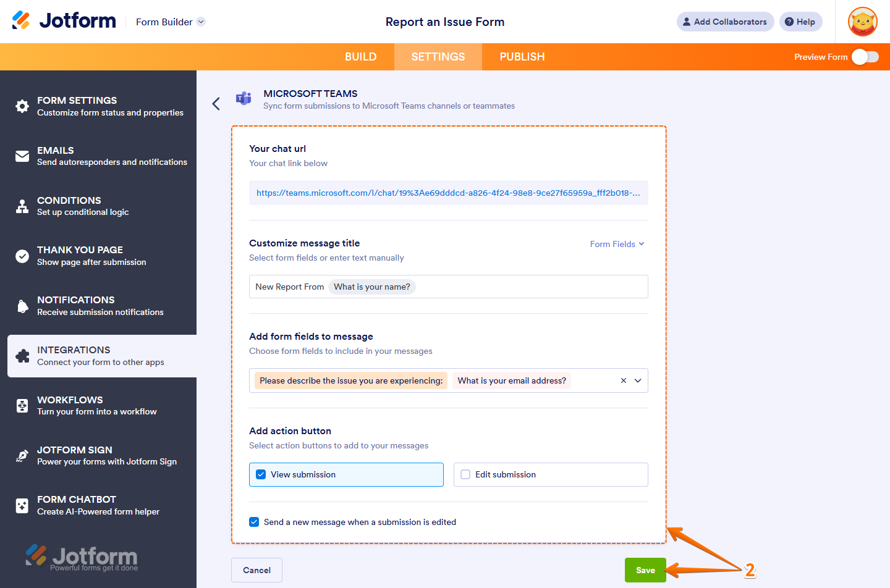Uncheck the View submission option
Viewport: 890px width, 588px height.
pos(261,474)
